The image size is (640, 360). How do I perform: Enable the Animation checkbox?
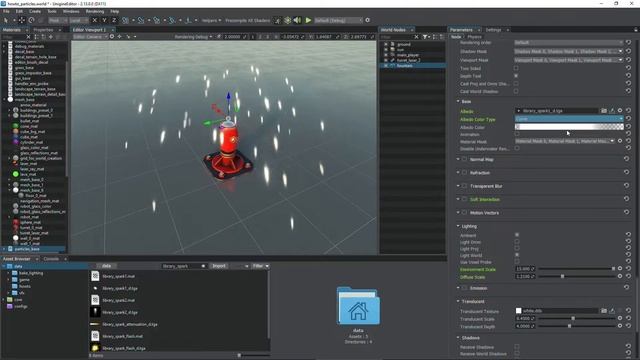point(517,134)
